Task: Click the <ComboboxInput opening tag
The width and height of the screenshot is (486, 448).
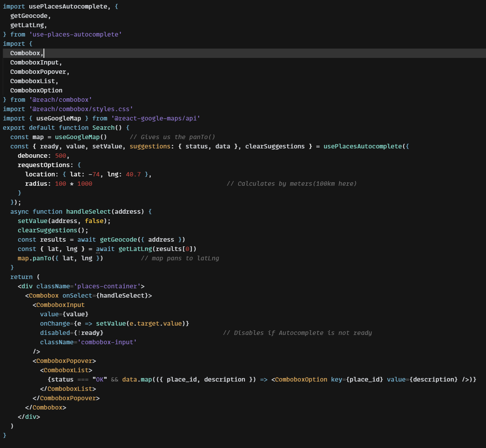Action: (59, 305)
